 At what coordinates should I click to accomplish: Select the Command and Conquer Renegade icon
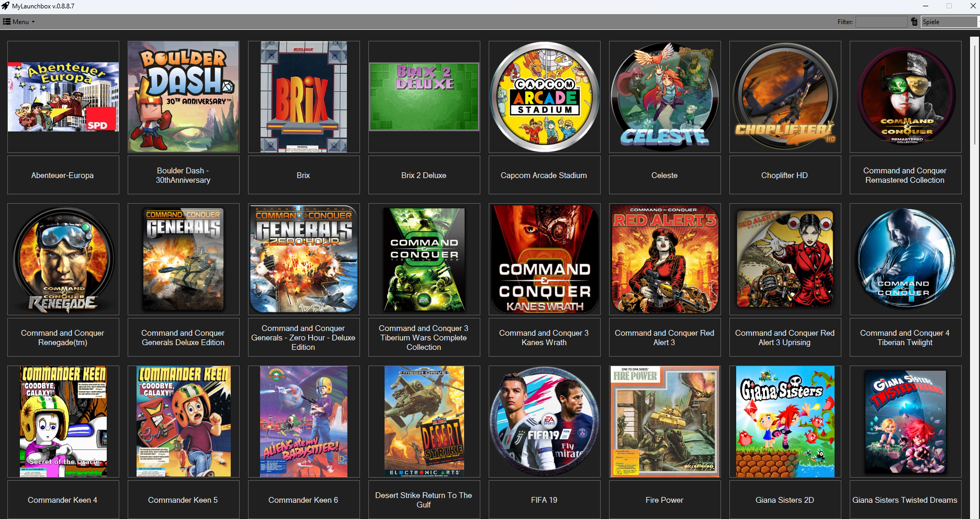coord(63,259)
